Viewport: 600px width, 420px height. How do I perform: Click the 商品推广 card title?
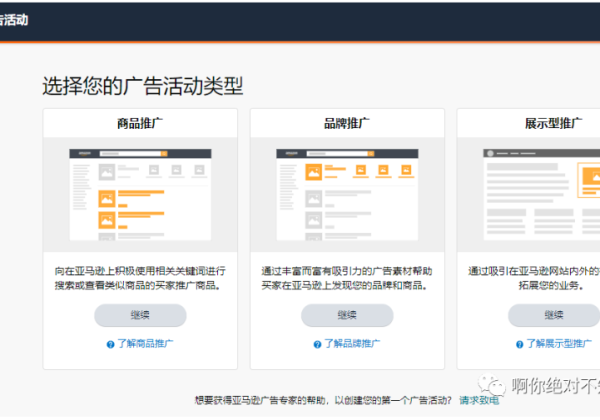coord(140,124)
